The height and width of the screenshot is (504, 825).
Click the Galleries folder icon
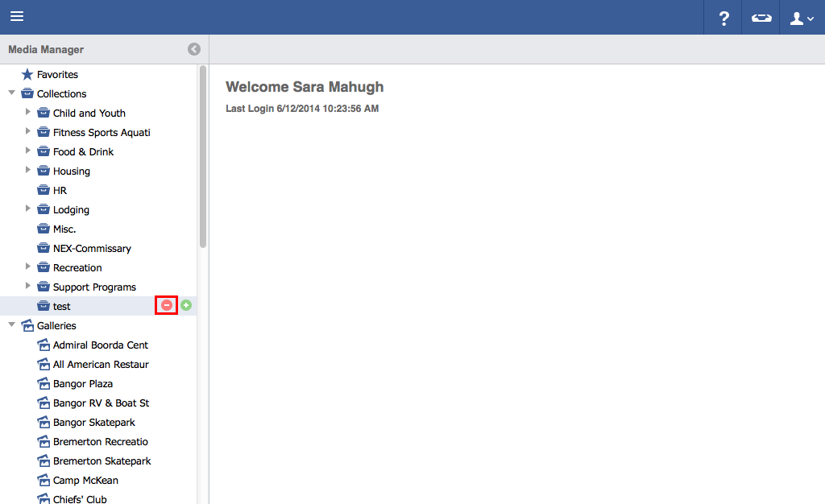pyautogui.click(x=27, y=326)
